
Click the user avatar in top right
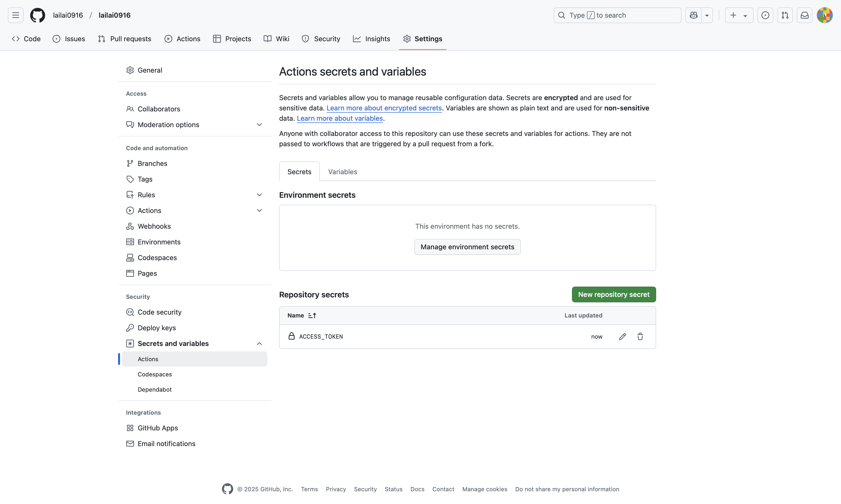click(824, 15)
